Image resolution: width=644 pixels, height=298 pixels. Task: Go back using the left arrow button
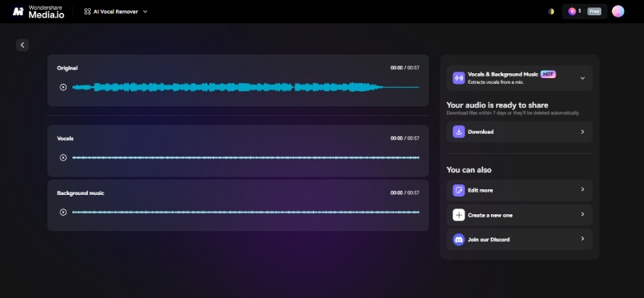point(23,45)
